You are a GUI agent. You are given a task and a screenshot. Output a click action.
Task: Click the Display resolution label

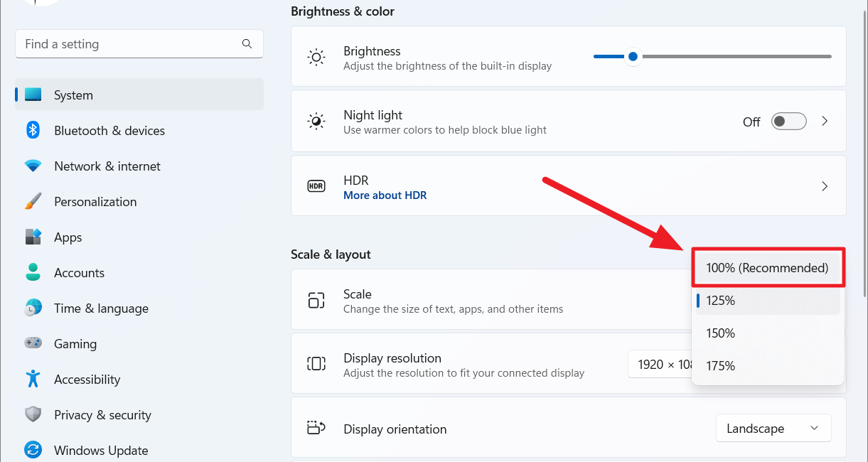(x=392, y=358)
